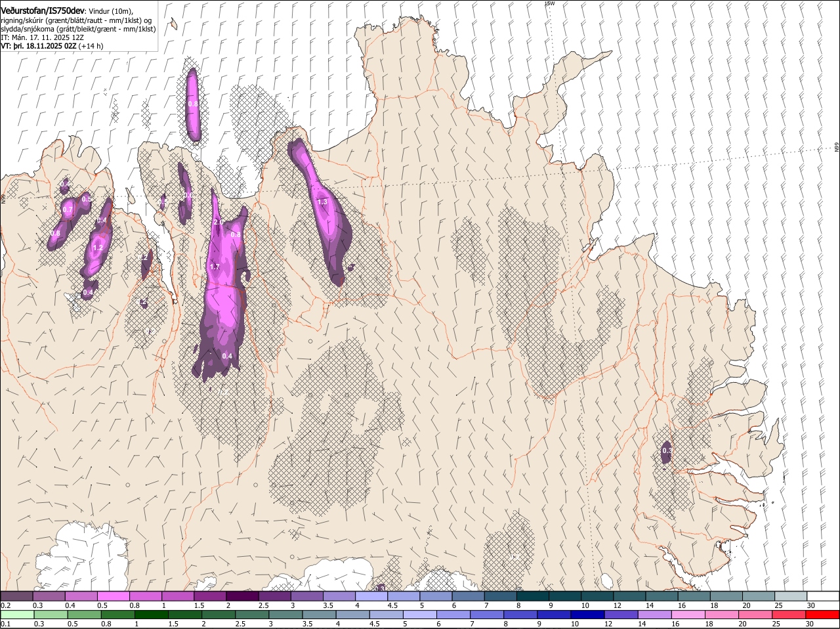Click the "N99" label on the right map edge
The width and height of the screenshot is (840, 629).
(x=837, y=148)
